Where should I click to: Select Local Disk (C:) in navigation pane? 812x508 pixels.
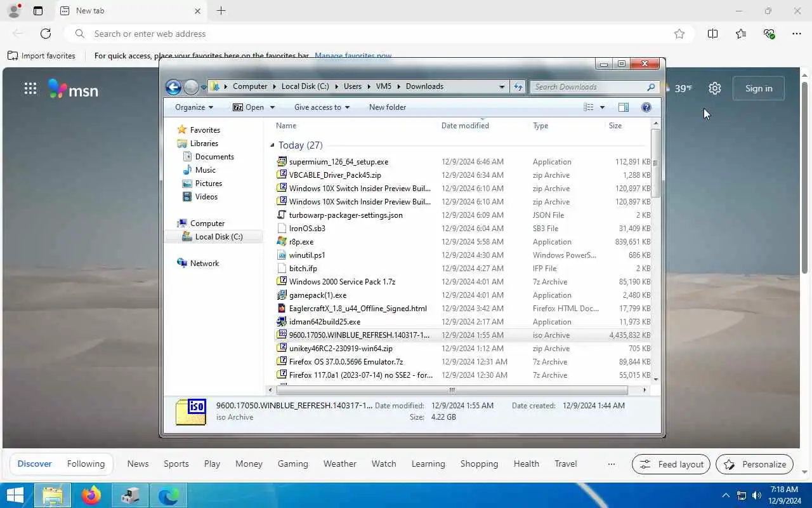(213, 236)
